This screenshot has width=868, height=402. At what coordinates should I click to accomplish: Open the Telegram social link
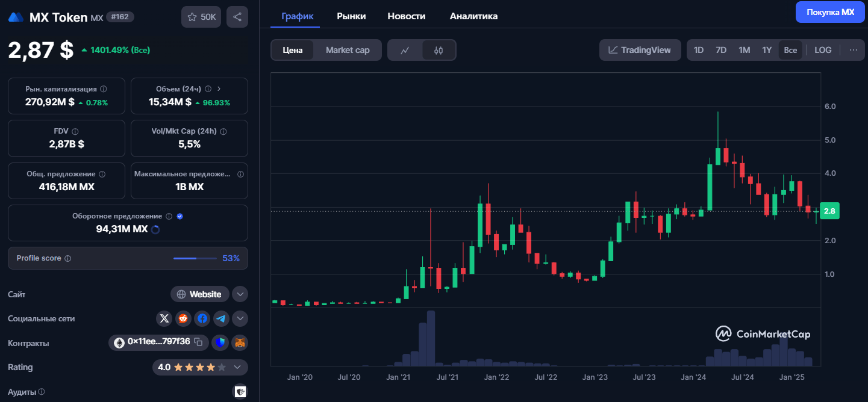[221, 318]
